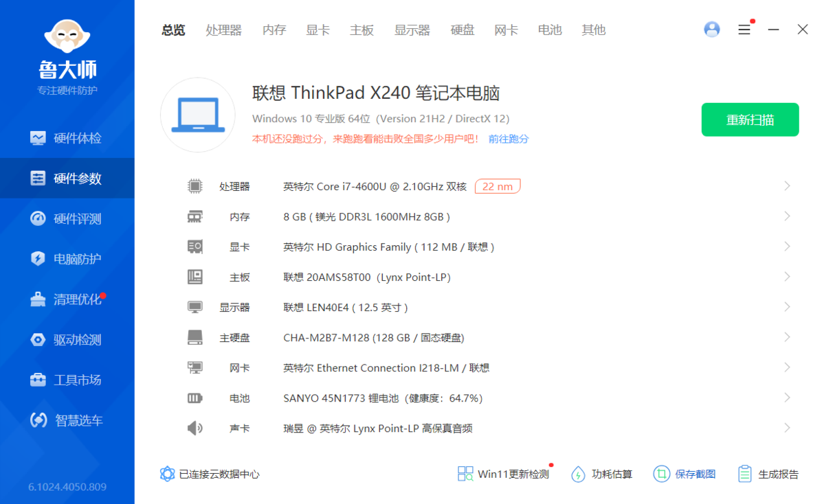Viewport: 824px width, 504px height.
Task: Expand the 主硬盘 row chevron
Action: pyautogui.click(x=787, y=337)
